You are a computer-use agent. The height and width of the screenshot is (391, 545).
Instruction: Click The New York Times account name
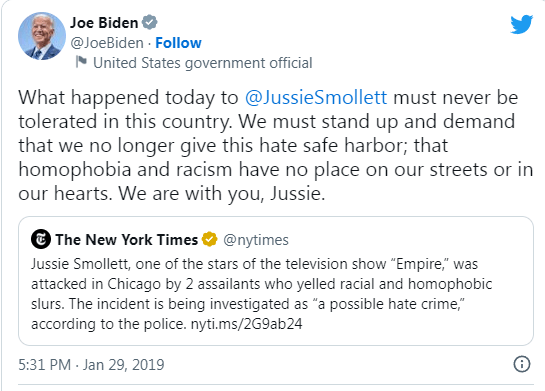pos(127,240)
